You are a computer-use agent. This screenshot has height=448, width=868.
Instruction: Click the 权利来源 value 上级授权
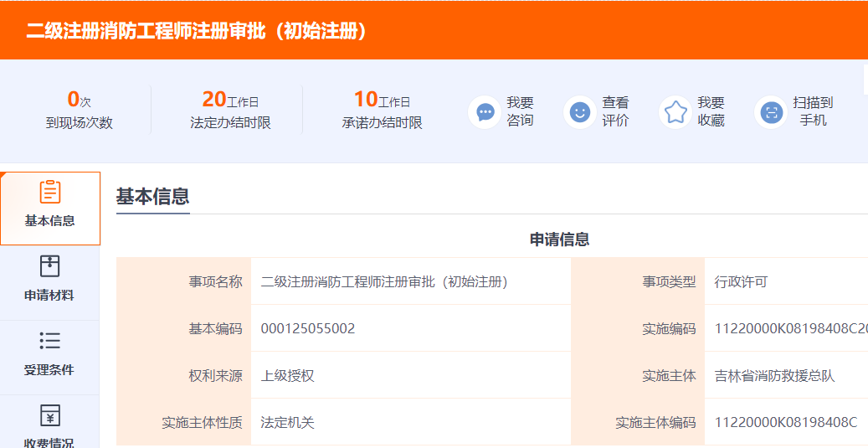coord(287,375)
